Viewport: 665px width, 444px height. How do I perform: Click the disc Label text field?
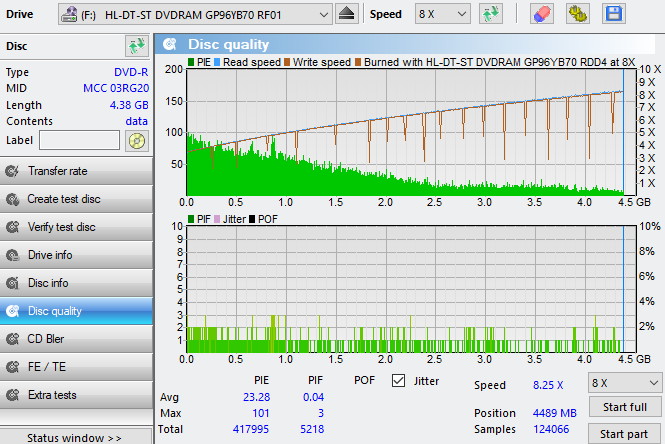pos(79,141)
